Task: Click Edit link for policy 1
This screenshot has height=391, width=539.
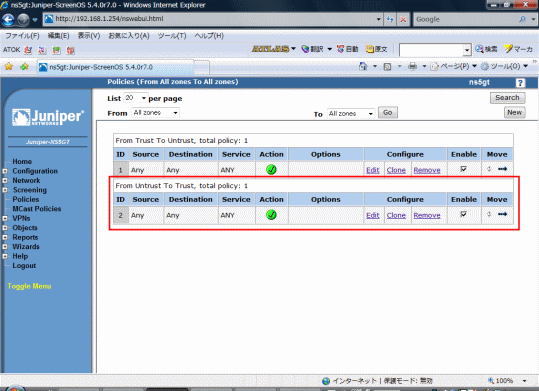Action: [x=373, y=170]
